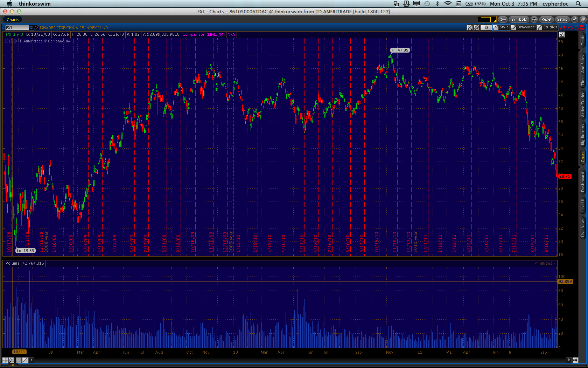
Task: Click the colored squares link icon beside symbol
Action: click(x=36, y=27)
